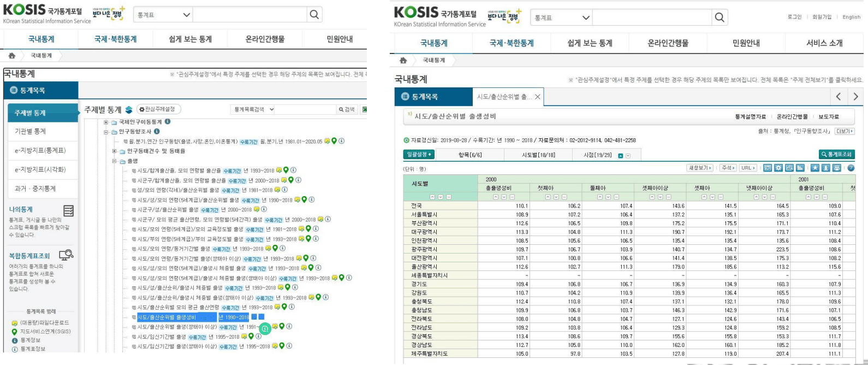The image size is (868, 365).
Task: Close the 시도/출산순위별 출생성비 tab
Action: [537, 97]
